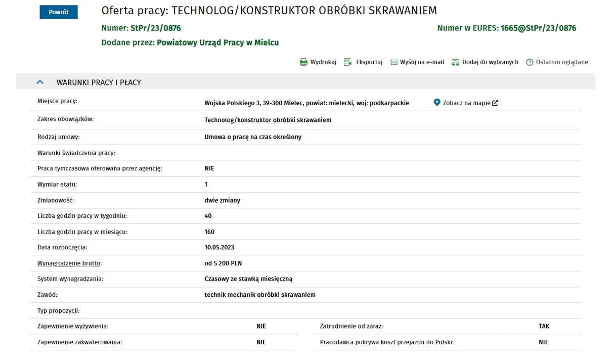Click the Eksportuj link
Screen dimensions: 612x364
click(x=369, y=62)
